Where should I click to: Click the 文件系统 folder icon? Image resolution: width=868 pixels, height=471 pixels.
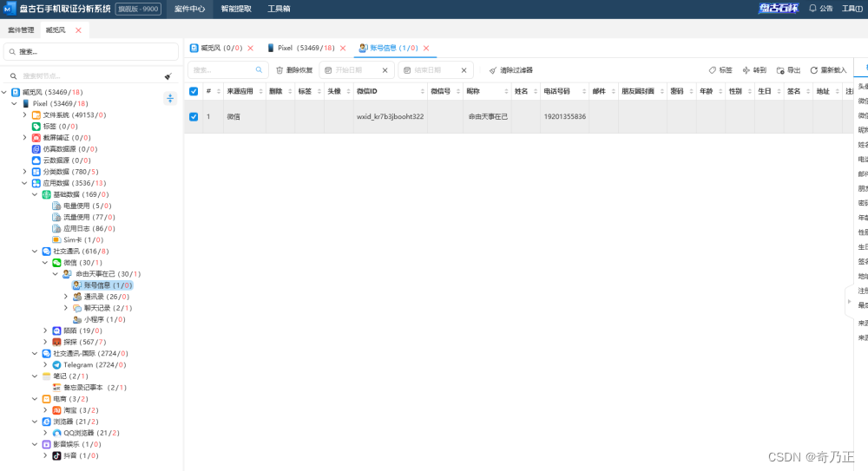36,115
